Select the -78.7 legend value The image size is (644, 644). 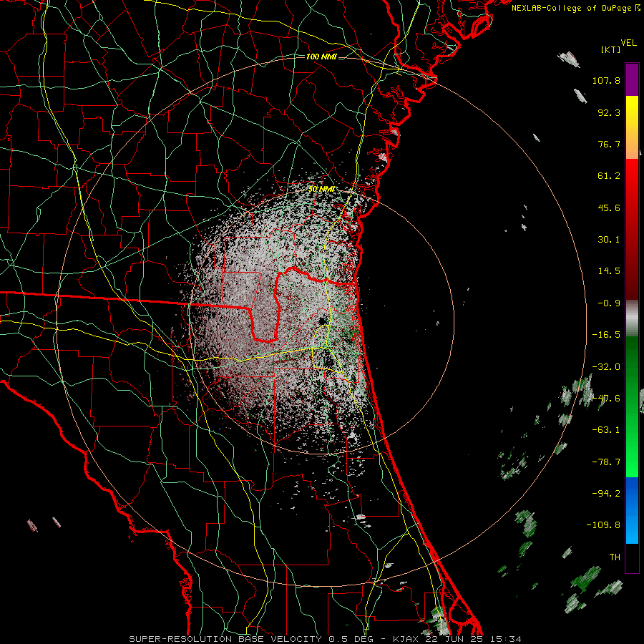pyautogui.click(x=606, y=462)
